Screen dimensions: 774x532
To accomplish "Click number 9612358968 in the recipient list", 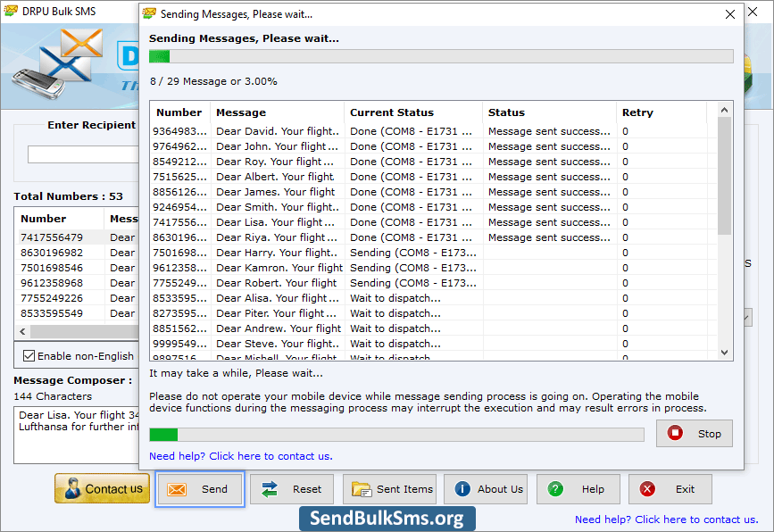I will [x=52, y=283].
